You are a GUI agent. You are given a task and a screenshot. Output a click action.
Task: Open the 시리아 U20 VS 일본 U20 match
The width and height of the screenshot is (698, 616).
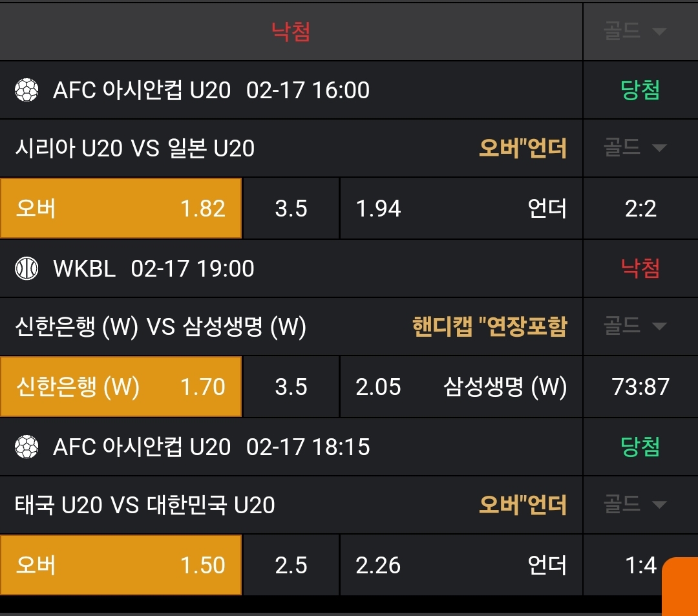pos(135,149)
